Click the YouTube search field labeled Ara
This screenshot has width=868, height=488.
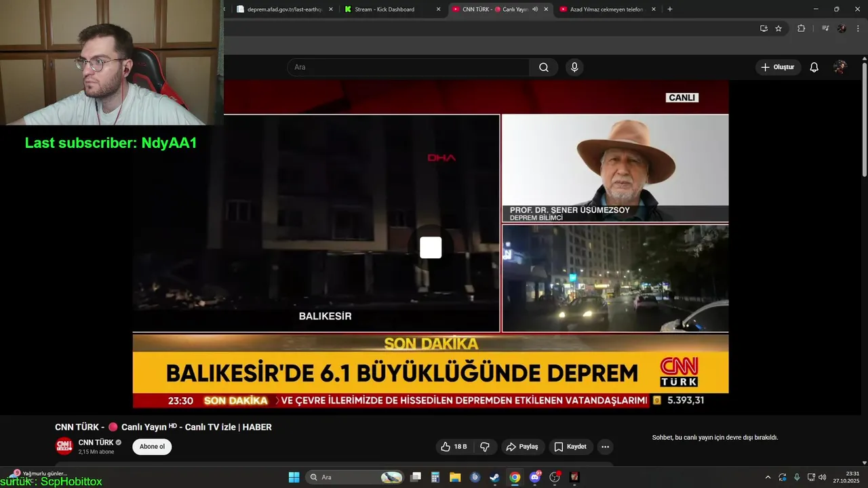[408, 67]
